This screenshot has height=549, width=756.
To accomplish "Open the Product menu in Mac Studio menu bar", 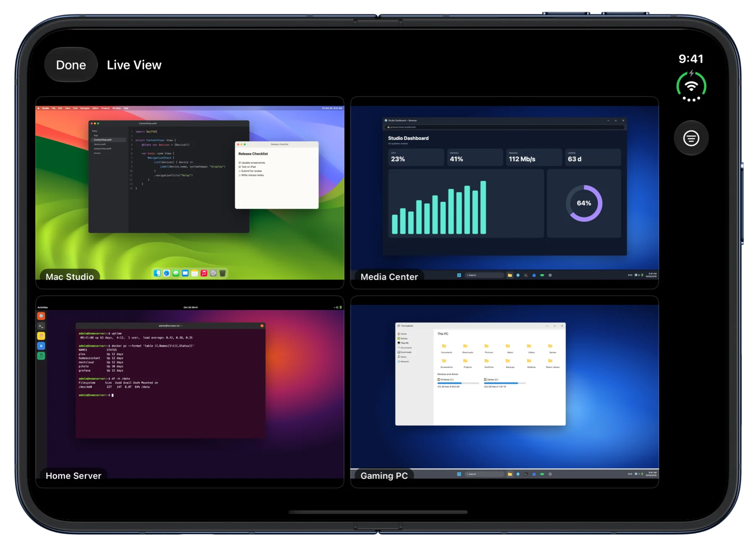I will pos(105,108).
